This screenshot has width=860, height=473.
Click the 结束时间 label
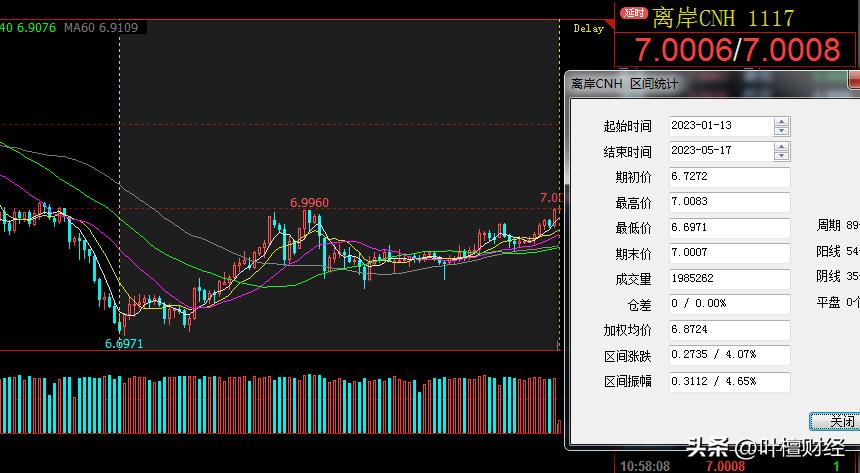point(627,152)
